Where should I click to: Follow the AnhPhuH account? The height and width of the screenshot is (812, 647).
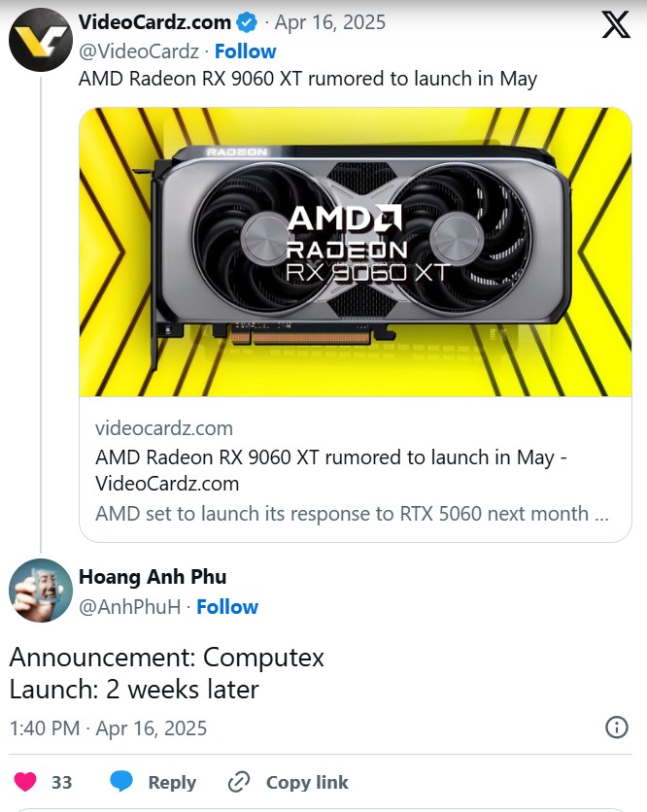227,606
